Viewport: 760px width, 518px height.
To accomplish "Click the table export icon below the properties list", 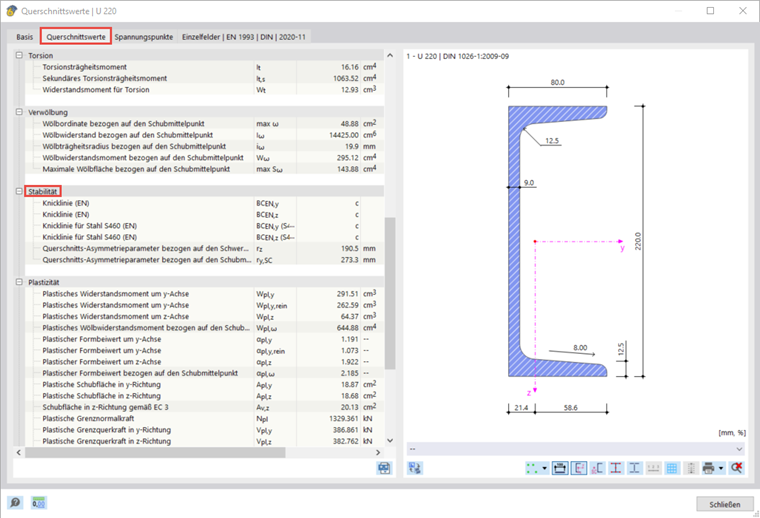I will click(x=384, y=468).
